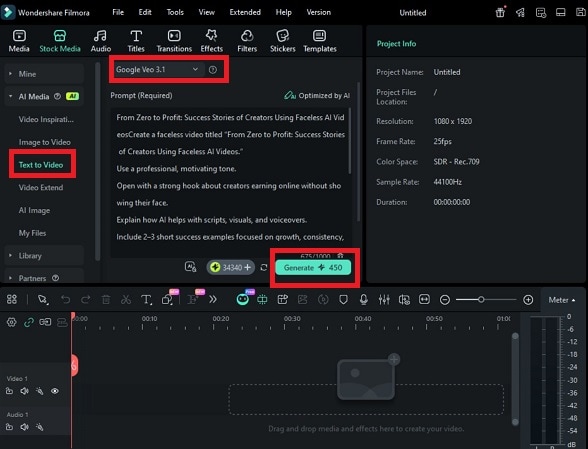Viewport: 588px width, 449px height.
Task: Click the help icon next to AI Media
Action: [57, 96]
